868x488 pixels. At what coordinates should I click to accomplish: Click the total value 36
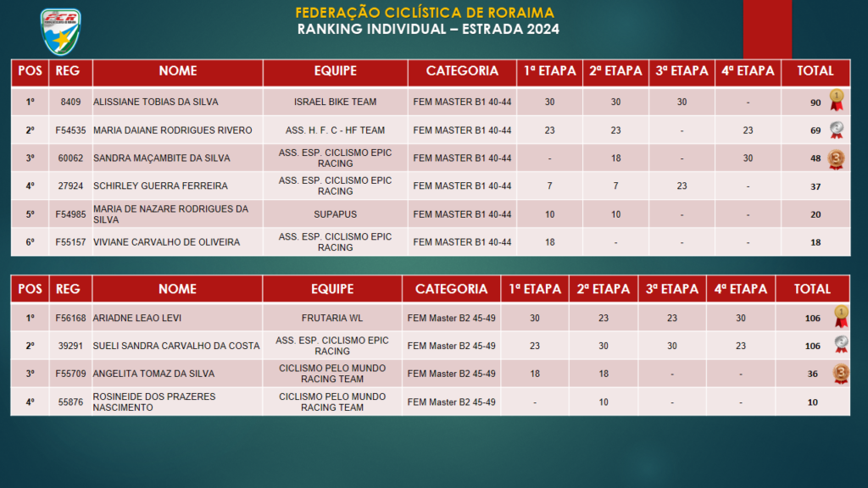point(813,374)
